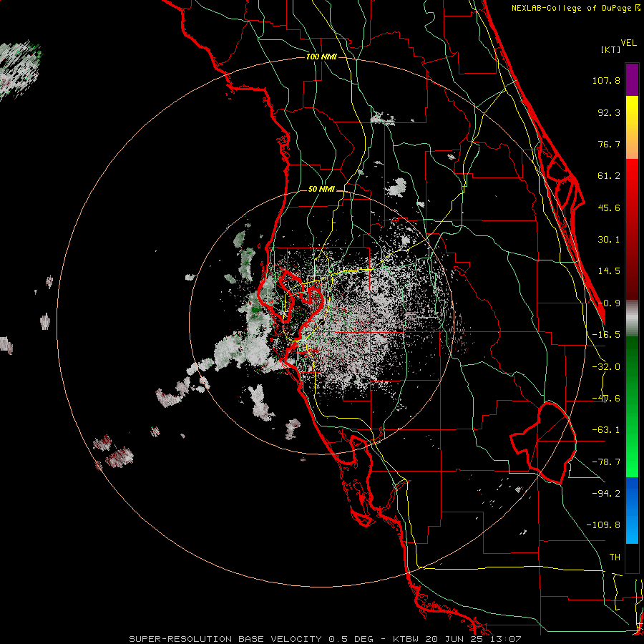The width and height of the screenshot is (644, 644).
Task: Select the -16.5 velocity scale value
Action: coord(606,335)
